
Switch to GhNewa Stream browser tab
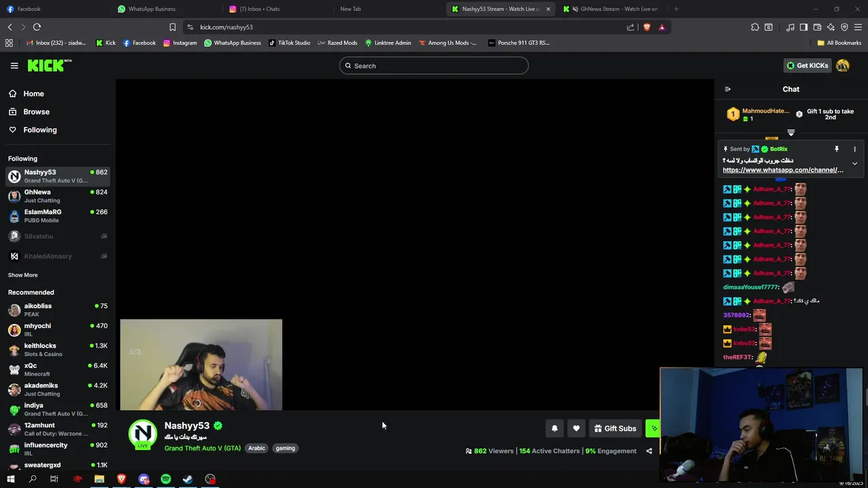pyautogui.click(x=610, y=9)
